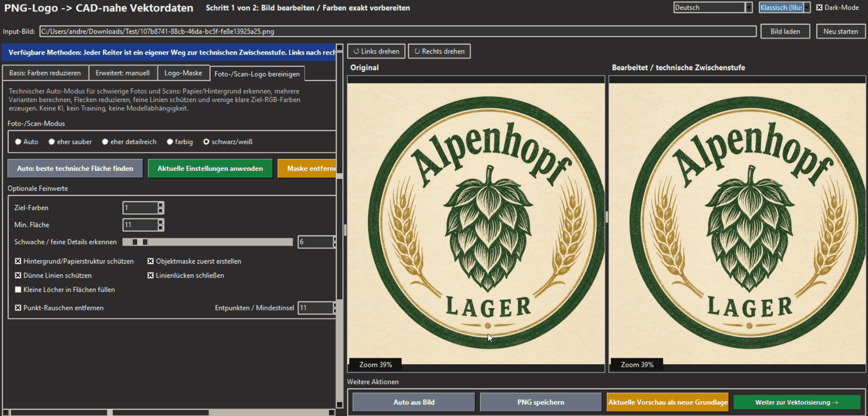
Task: Click the Bild laden button
Action: point(785,31)
